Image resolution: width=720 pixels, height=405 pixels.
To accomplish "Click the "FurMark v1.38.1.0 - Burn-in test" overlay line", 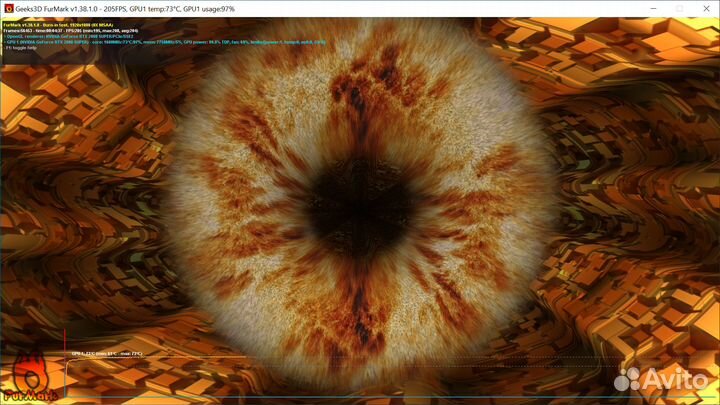I will (x=58, y=25).
